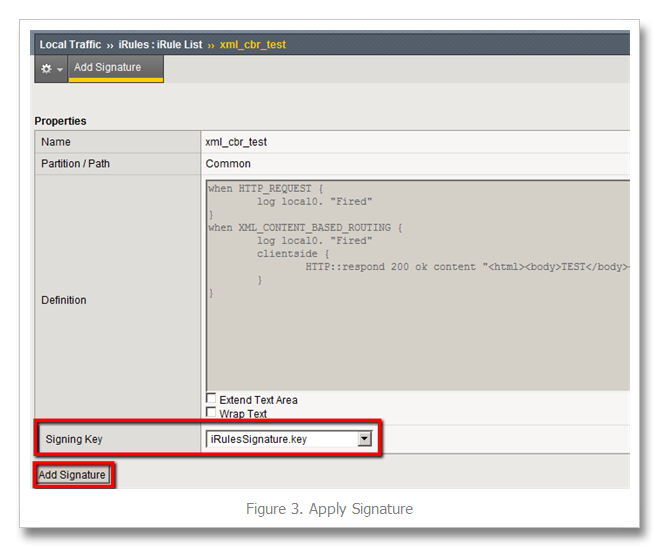660x548 pixels.
Task: Click the Definition row label
Action: click(64, 300)
